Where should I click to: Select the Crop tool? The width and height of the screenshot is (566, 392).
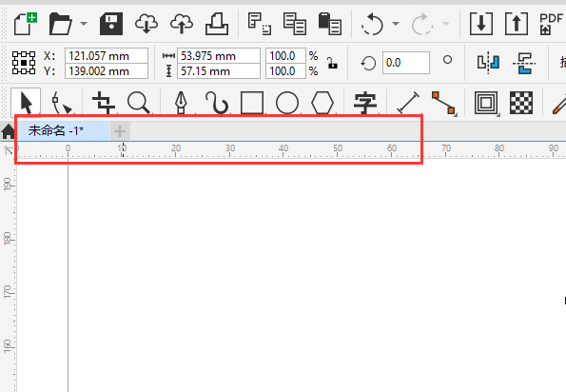coord(104,104)
